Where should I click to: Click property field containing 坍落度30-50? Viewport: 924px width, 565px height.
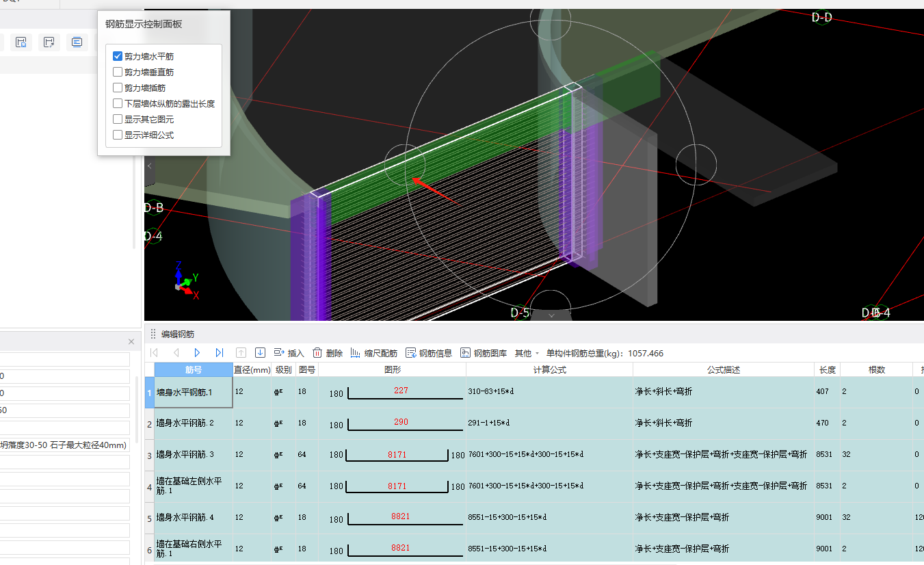tap(65, 445)
